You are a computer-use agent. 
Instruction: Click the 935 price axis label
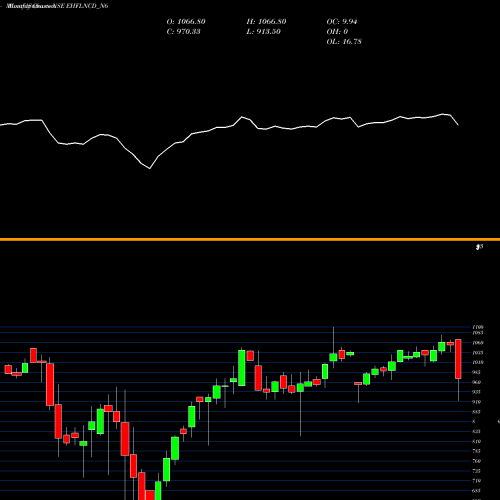(x=476, y=392)
